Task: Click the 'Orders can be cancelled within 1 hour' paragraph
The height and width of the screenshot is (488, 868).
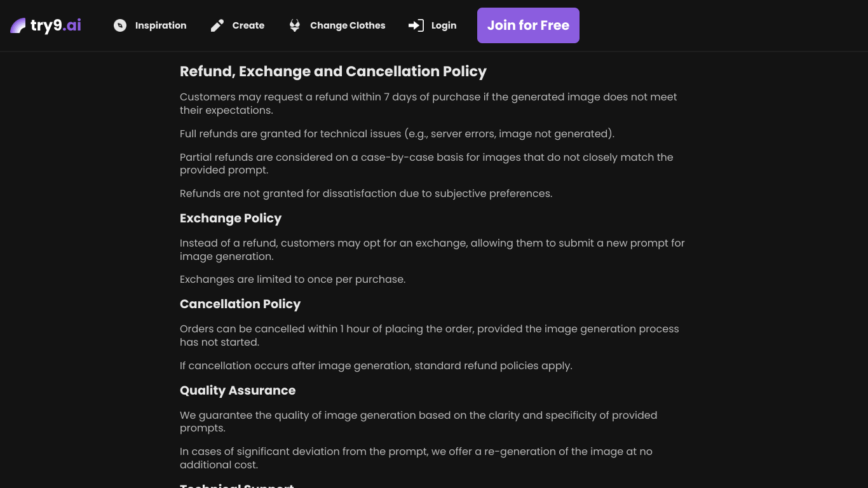Action: (x=430, y=335)
